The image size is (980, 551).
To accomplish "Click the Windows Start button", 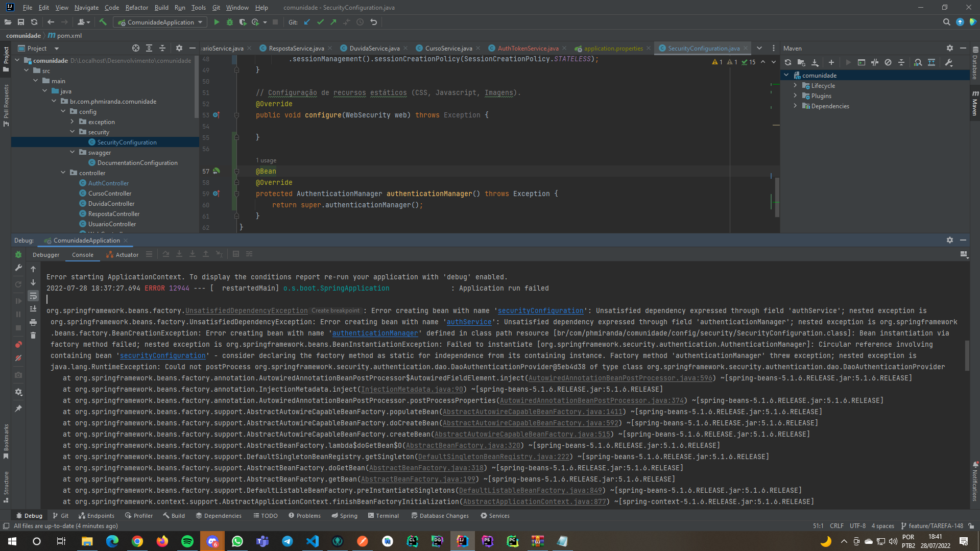I will point(12,541).
